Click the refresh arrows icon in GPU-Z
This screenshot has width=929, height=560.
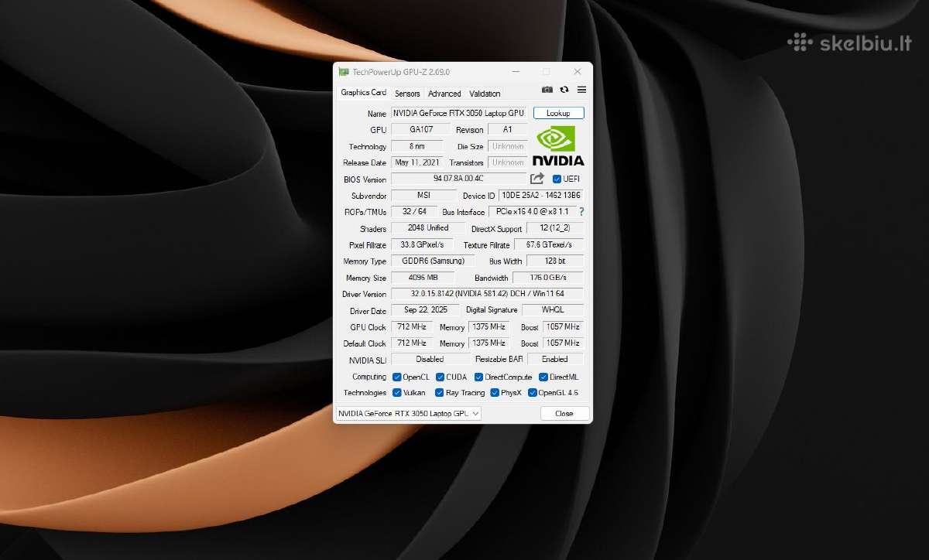pyautogui.click(x=564, y=90)
